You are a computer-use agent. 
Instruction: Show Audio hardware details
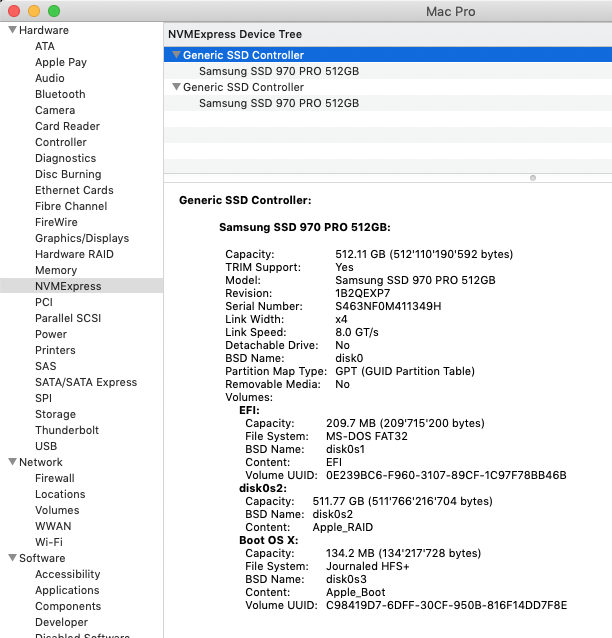coord(50,78)
